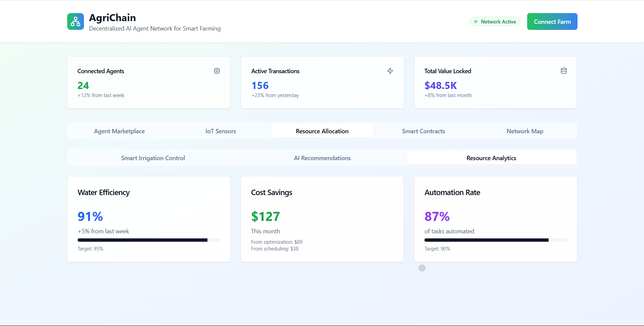Select the Resource Analytics sub-tab
This screenshot has height=326, width=644.
pos(491,158)
